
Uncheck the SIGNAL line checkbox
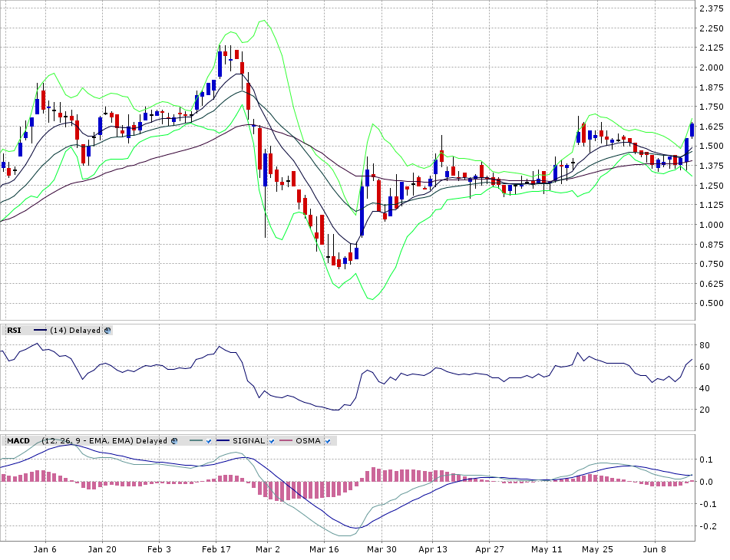point(272,441)
